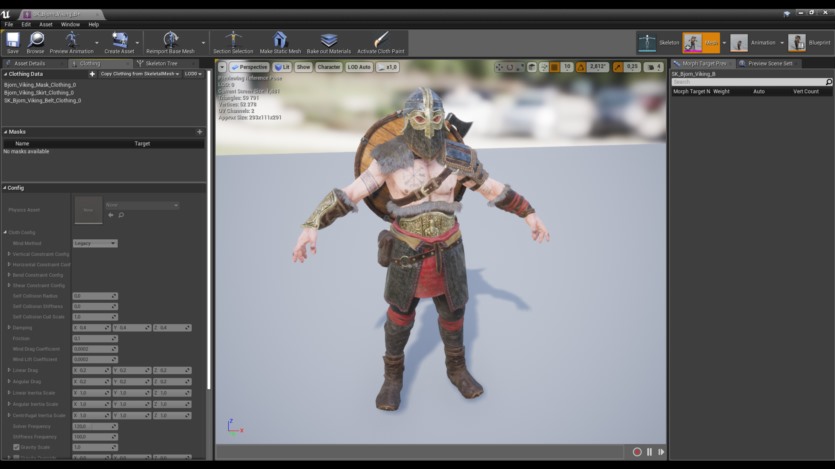The height and width of the screenshot is (469, 835).
Task: Select the translate gizmo icon in viewport
Action: coord(498,67)
